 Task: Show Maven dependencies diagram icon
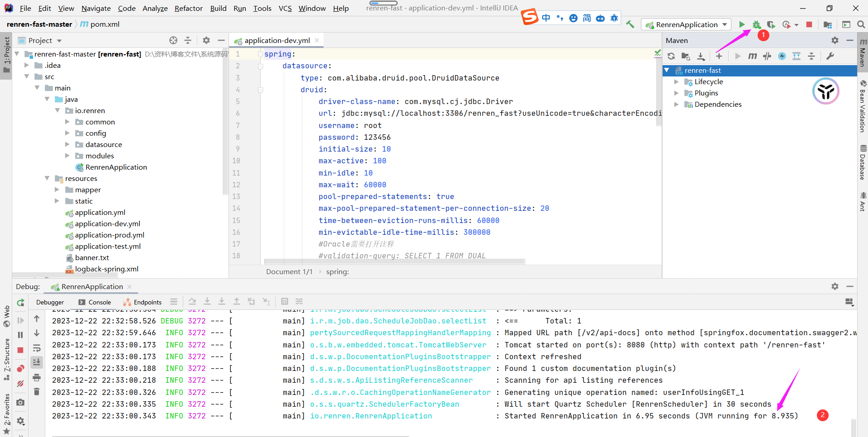[x=796, y=56]
